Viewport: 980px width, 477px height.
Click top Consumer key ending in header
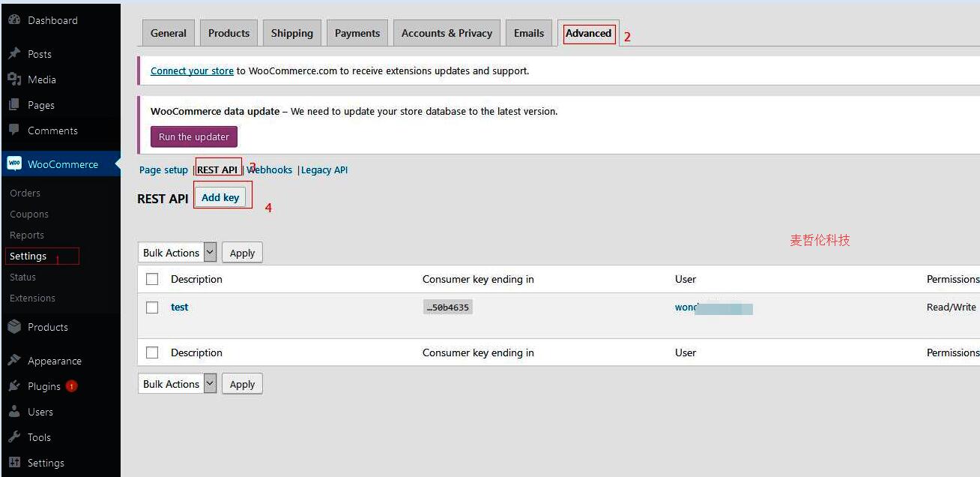478,279
